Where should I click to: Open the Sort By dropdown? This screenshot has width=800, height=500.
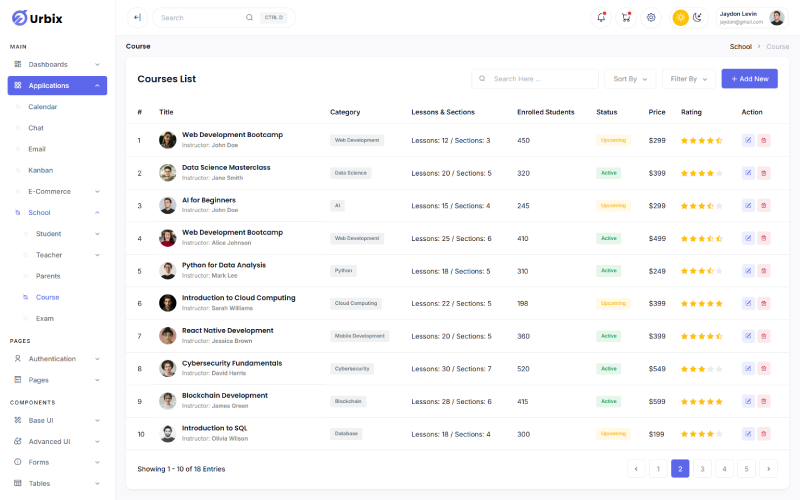pyautogui.click(x=630, y=79)
